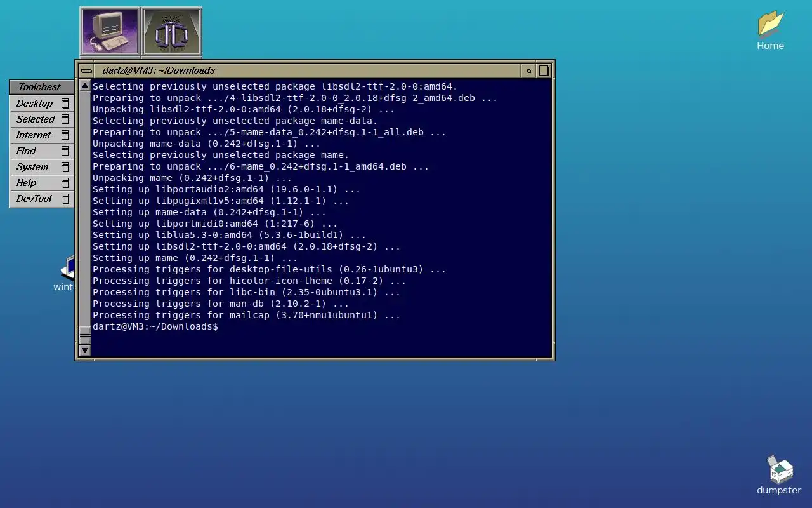The image size is (812, 508).
Task: Click line 'Setting up mame (0.242+dfsg.1-1)'
Action: click(x=195, y=258)
